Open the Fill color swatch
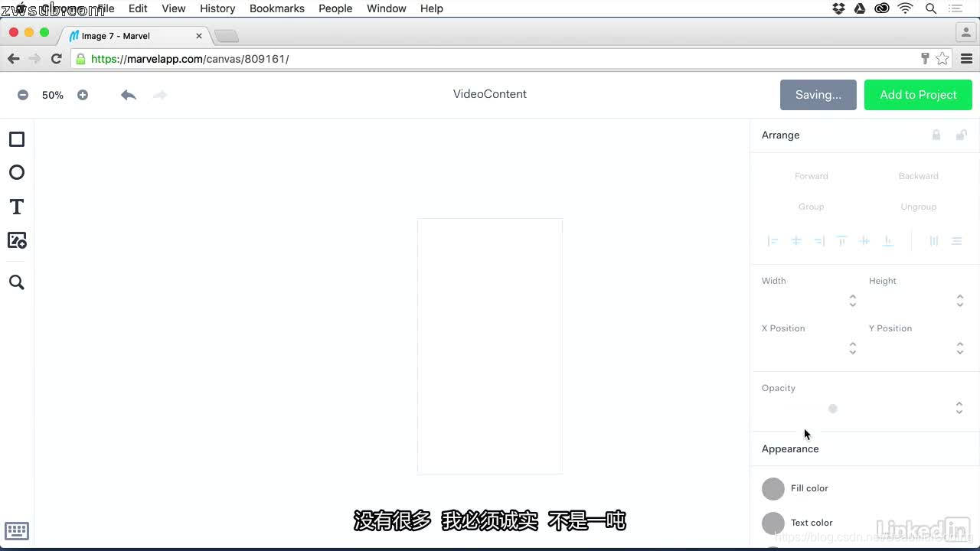The image size is (980, 551). pyautogui.click(x=773, y=488)
